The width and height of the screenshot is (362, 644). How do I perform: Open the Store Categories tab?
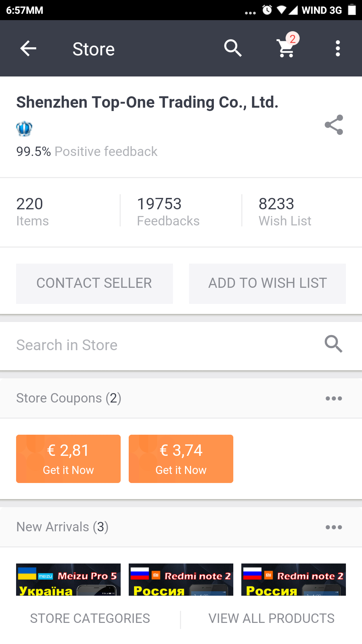90,618
